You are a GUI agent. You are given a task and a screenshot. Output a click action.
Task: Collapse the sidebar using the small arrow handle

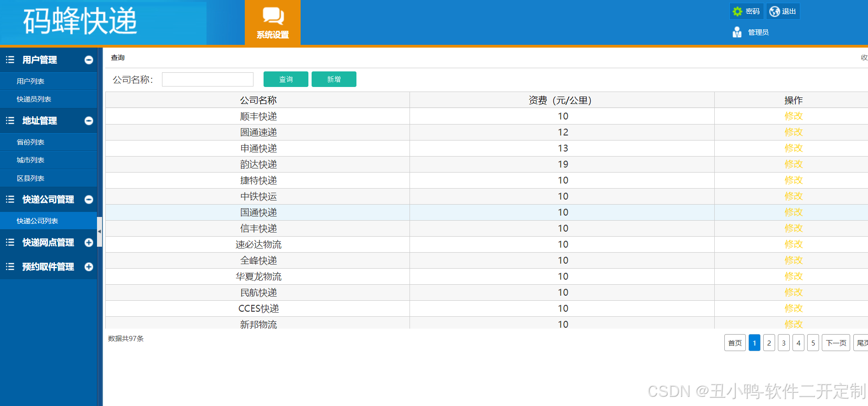coord(100,232)
